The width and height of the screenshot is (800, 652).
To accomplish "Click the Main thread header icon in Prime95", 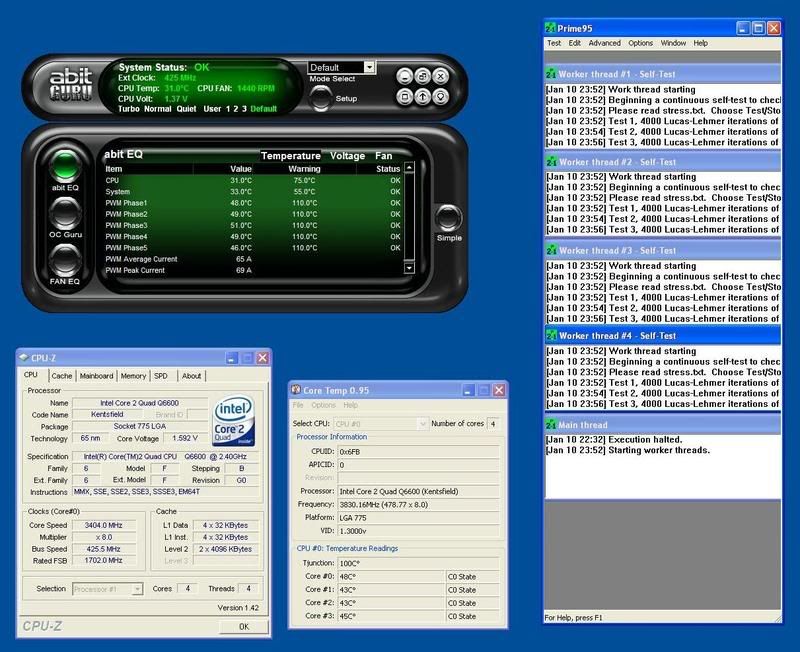I will pyautogui.click(x=551, y=424).
